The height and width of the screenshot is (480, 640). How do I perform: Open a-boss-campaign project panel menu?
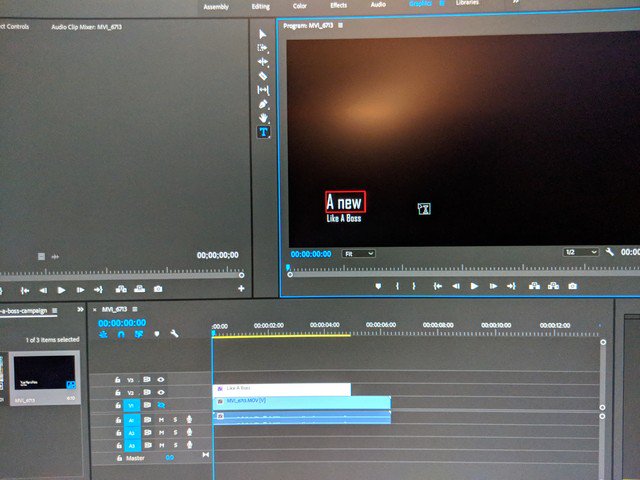(x=54, y=311)
